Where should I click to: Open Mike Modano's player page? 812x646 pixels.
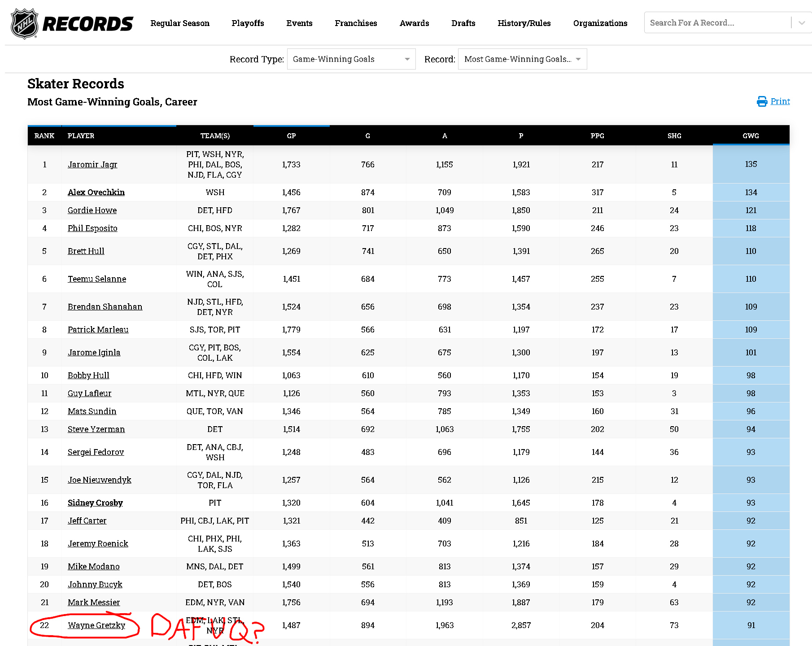pos(93,567)
